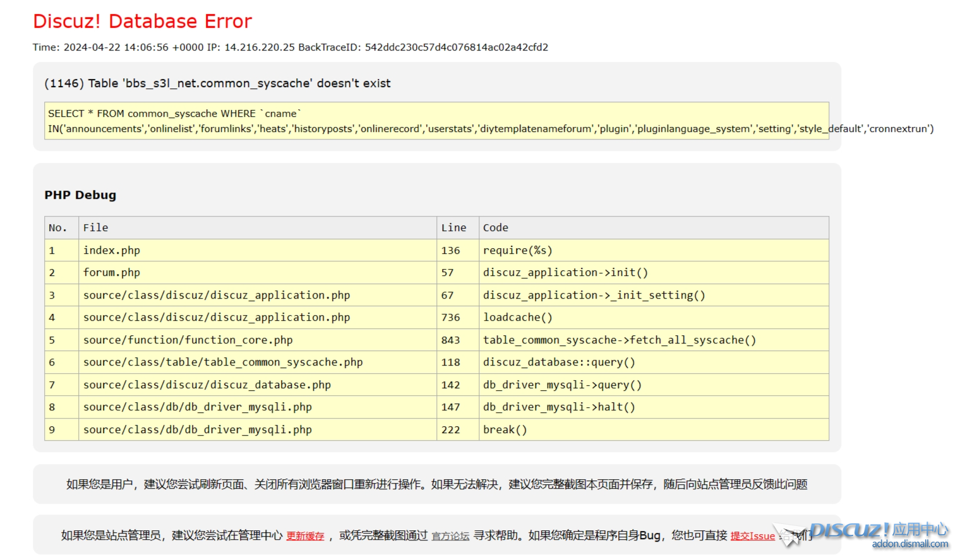Click the table_common_syscache.php file path cell

pos(222,362)
